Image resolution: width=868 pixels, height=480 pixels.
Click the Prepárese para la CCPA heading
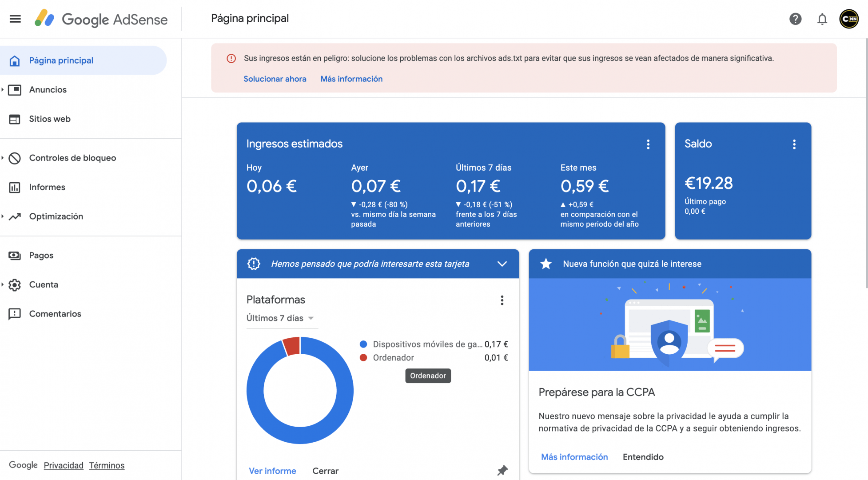pyautogui.click(x=597, y=392)
